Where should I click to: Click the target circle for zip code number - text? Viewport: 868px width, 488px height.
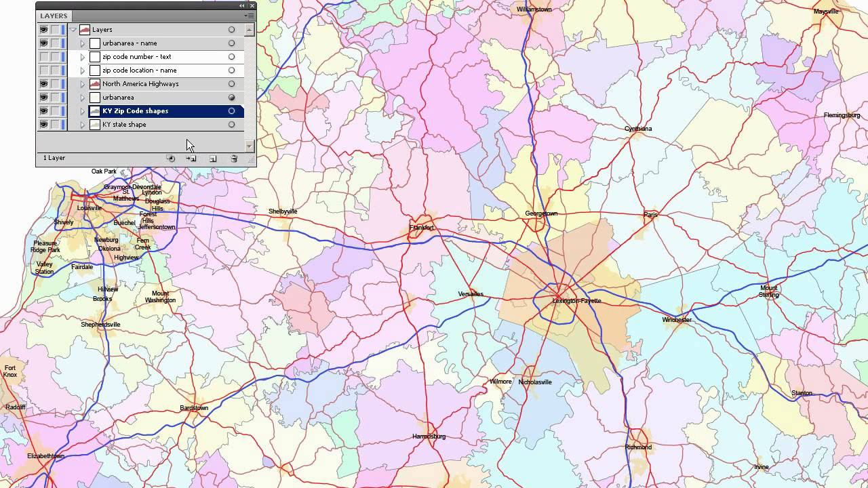[x=231, y=57]
